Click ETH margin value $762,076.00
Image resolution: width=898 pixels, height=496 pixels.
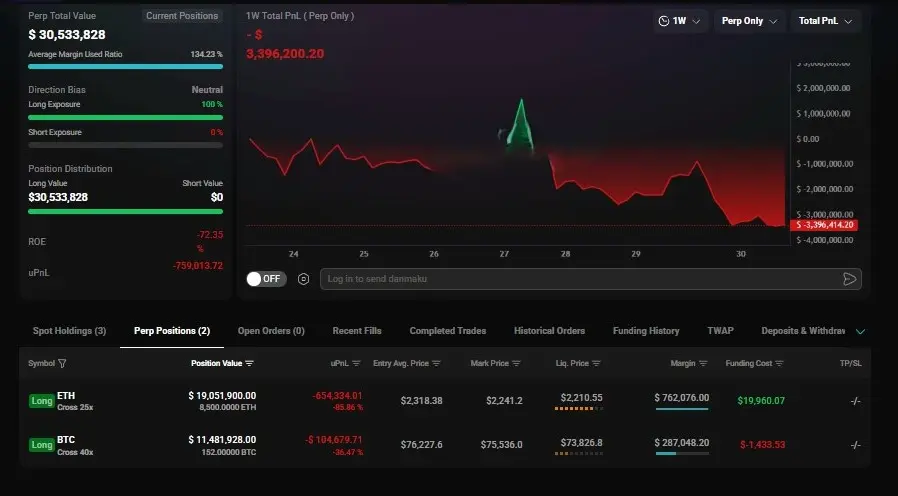pos(682,397)
